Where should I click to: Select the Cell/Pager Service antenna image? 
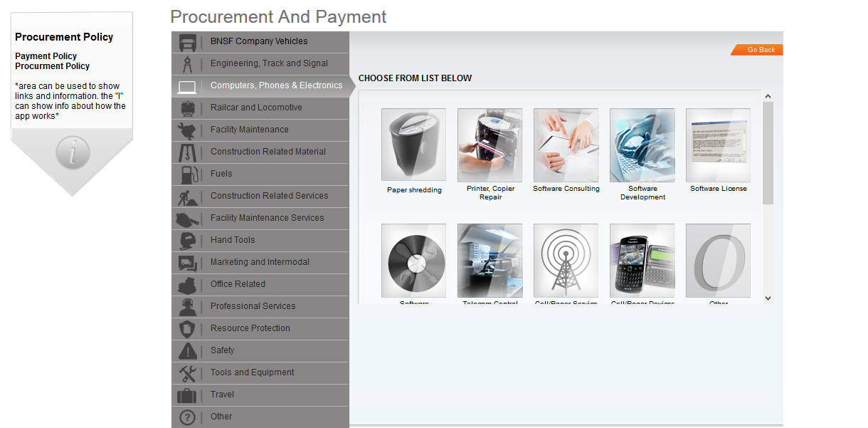tap(566, 261)
